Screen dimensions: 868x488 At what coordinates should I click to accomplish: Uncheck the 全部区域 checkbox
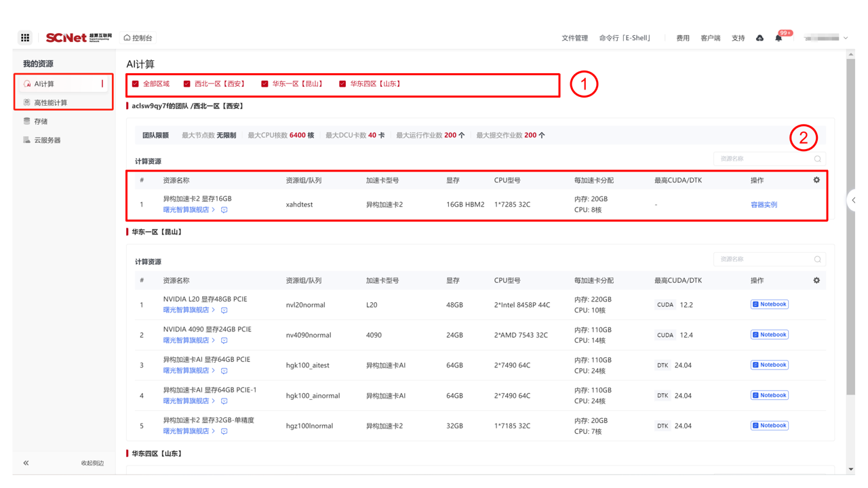tap(136, 84)
